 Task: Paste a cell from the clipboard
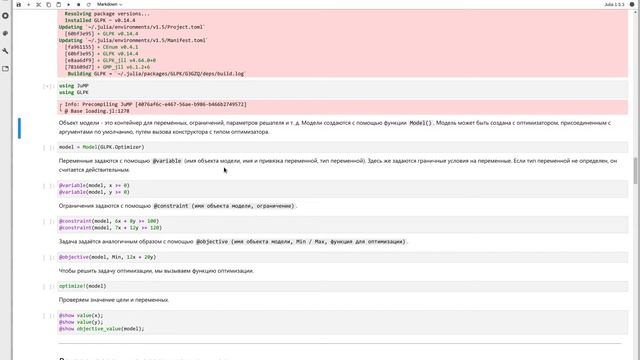pos(58,4)
